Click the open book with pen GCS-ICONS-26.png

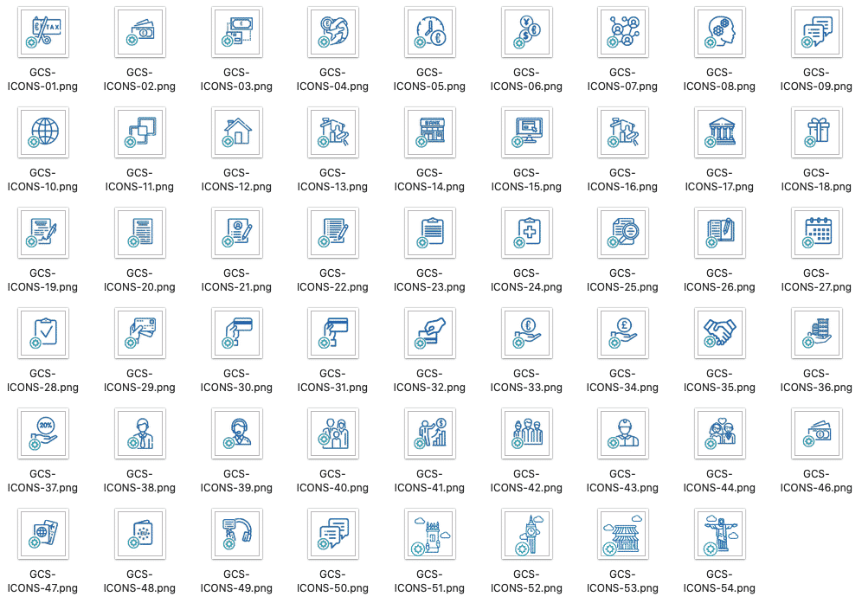719,233
